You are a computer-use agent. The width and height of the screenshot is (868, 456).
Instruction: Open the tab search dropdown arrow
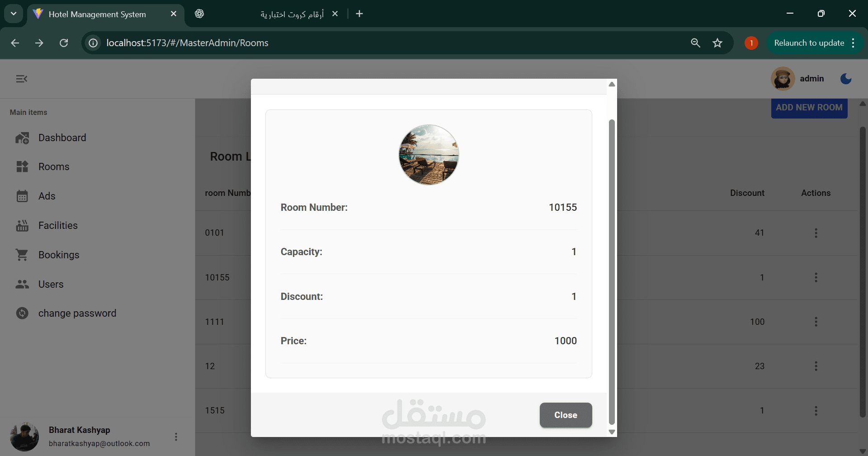click(x=14, y=14)
